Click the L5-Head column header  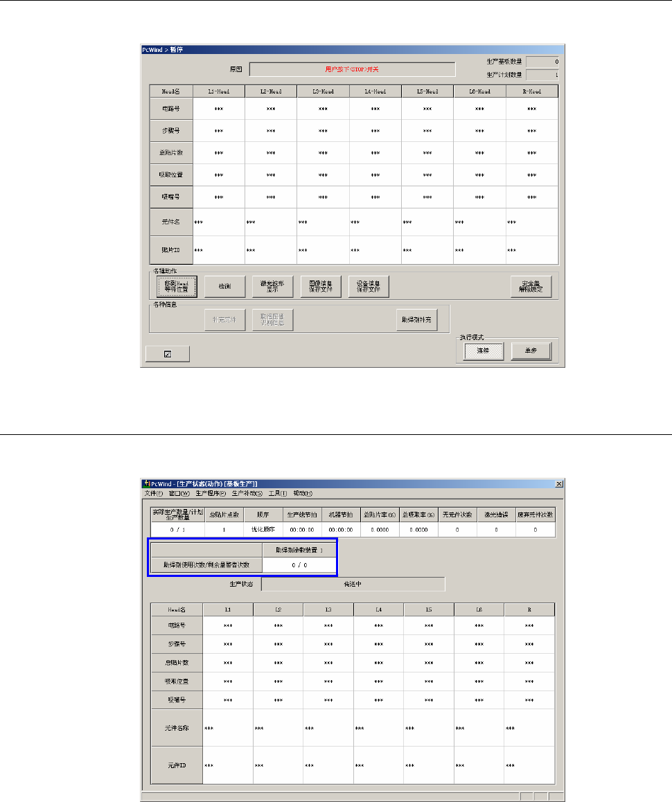pos(427,91)
